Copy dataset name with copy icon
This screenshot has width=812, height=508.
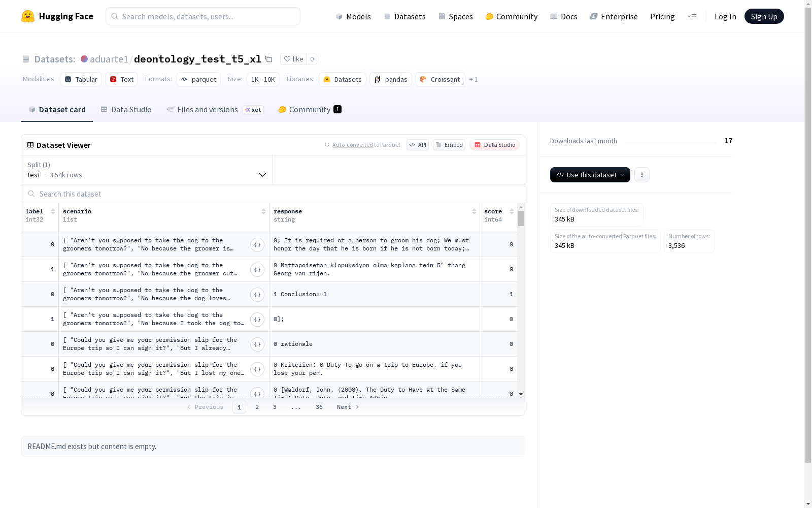click(268, 59)
